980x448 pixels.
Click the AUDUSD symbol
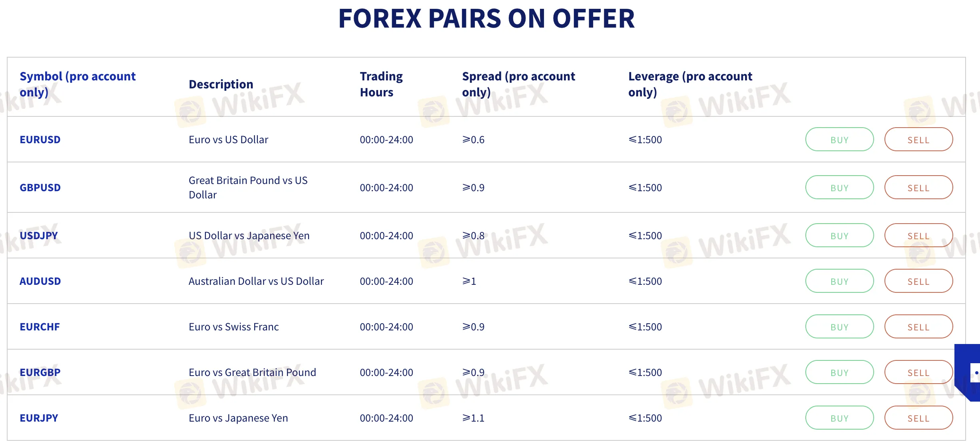40,281
